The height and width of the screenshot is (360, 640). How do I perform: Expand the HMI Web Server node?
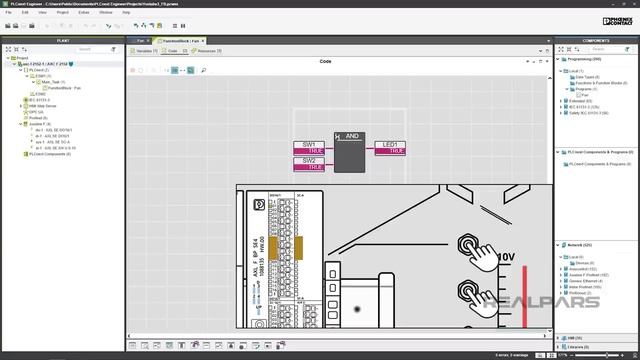tap(21, 106)
